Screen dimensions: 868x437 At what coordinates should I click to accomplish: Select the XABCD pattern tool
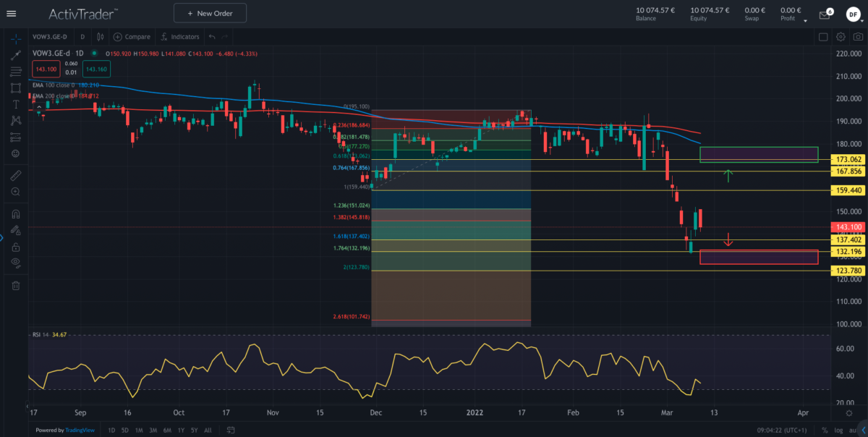tap(15, 121)
